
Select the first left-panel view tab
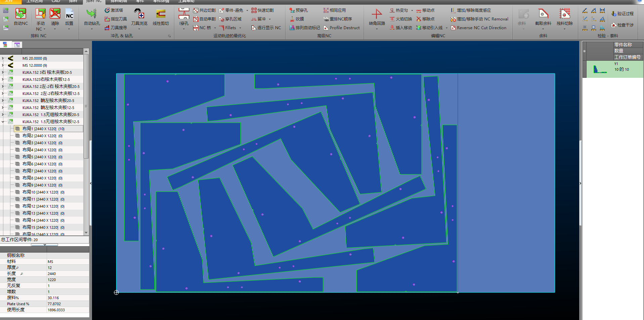pos(5,45)
